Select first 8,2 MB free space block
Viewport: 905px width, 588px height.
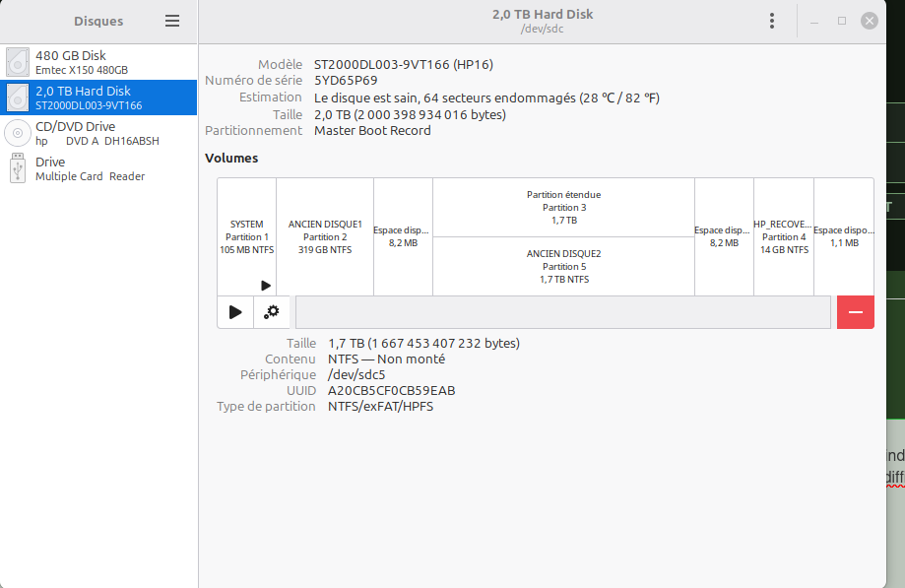403,236
